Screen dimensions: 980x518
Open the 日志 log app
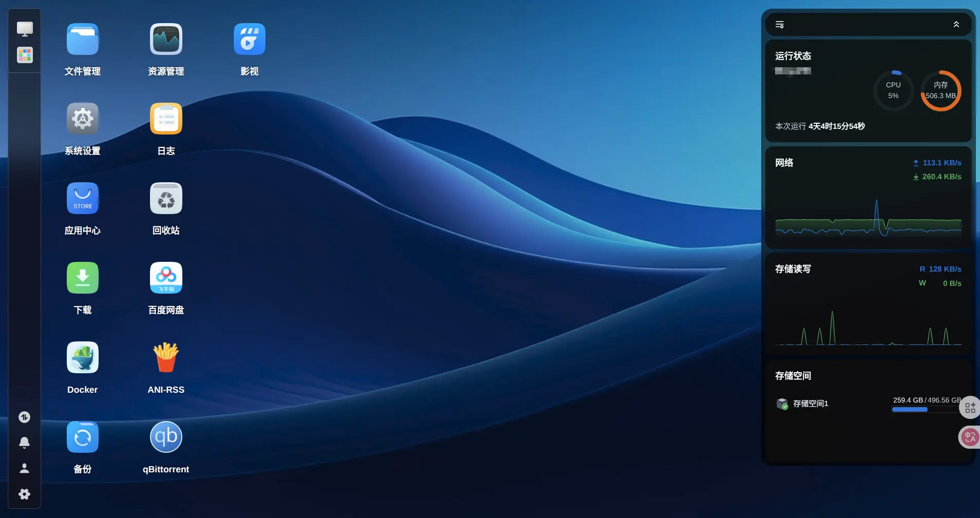(x=166, y=119)
